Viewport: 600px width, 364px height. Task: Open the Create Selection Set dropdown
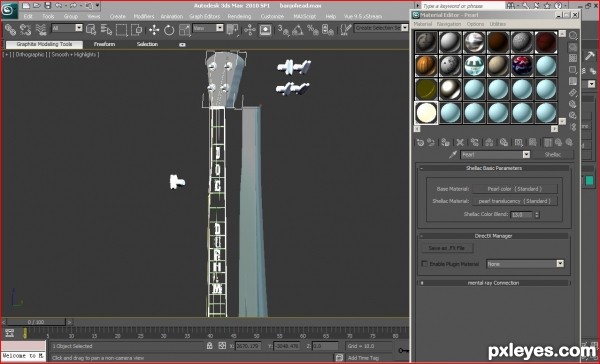click(x=405, y=28)
